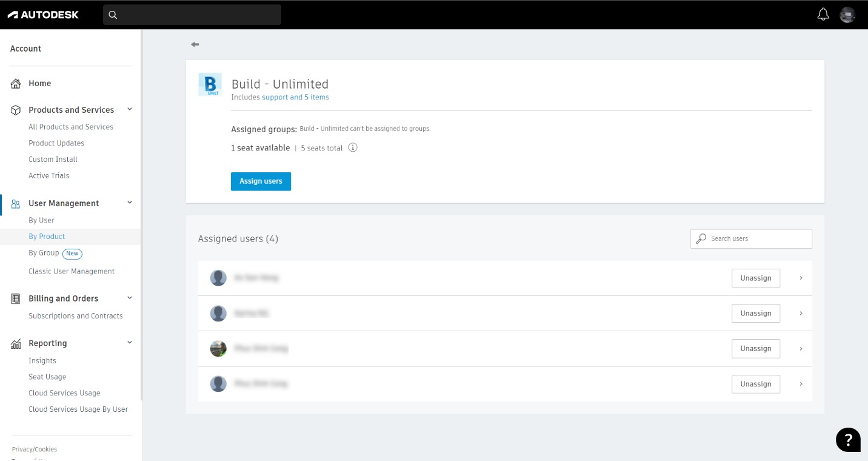The image size is (868, 461).
Task: Select By Product in the sidebar
Action: tap(47, 237)
